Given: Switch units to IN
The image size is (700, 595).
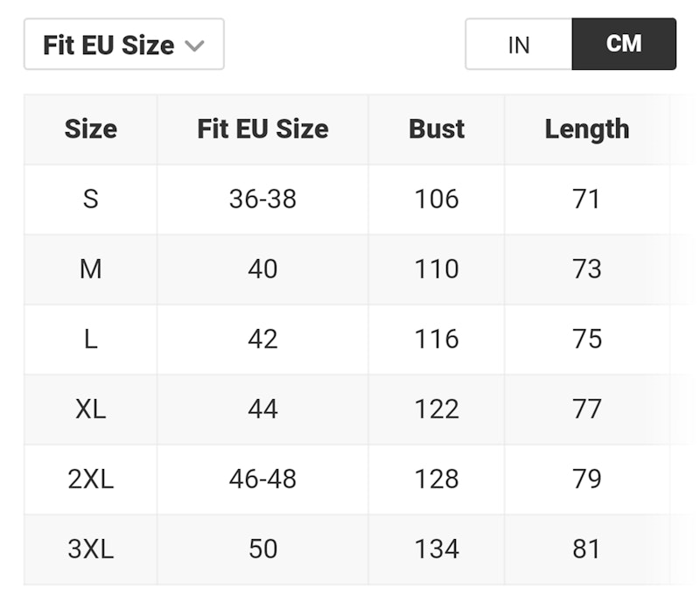Looking at the screenshot, I should 519,45.
